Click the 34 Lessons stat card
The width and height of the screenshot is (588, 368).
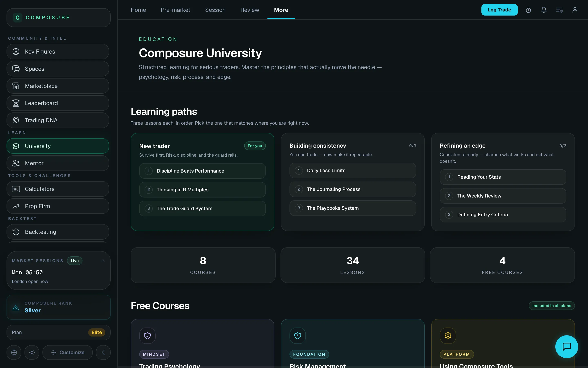[x=353, y=265]
